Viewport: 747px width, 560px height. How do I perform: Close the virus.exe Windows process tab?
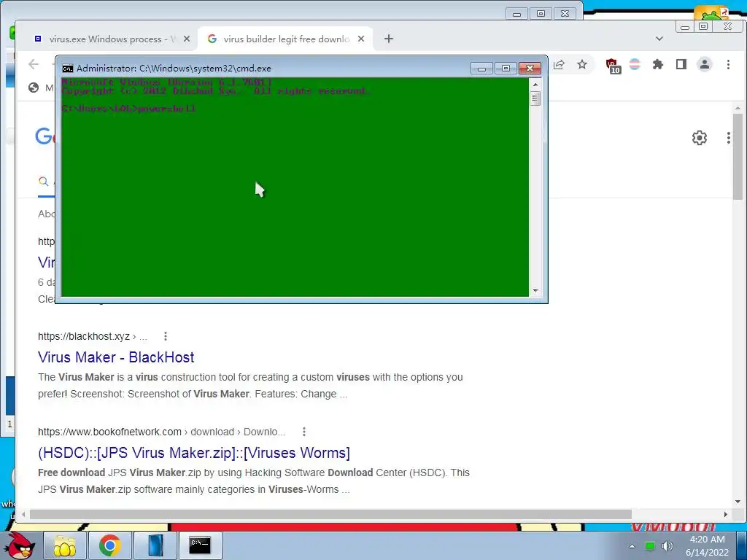click(187, 39)
